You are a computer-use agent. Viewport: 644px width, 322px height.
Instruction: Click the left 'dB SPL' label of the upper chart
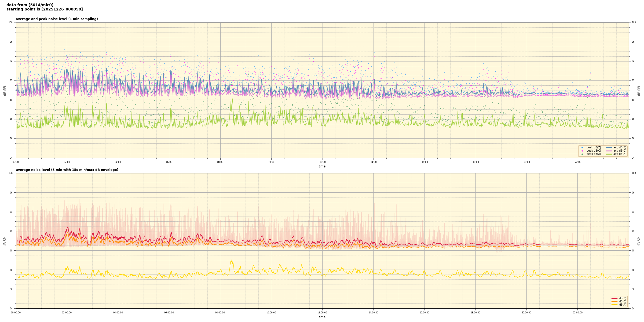tap(5, 90)
